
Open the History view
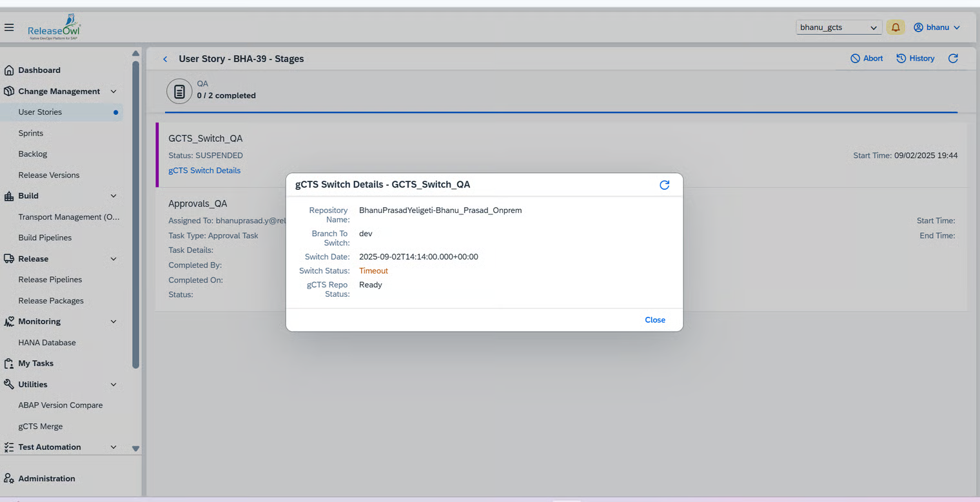click(916, 58)
